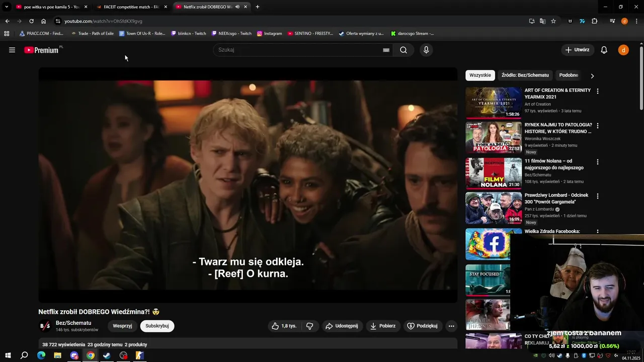
Task: Select the Wszystkie filter chip
Action: pos(480,75)
